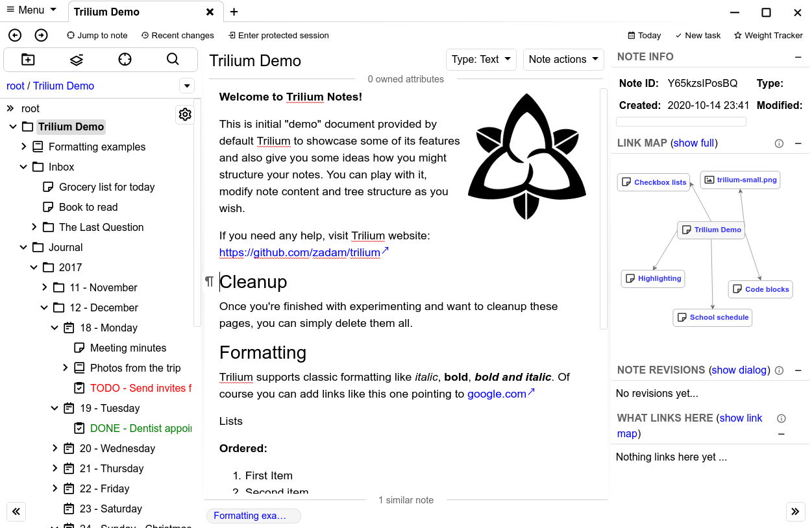Collapse the Inbox folder
The height and width of the screenshot is (528, 812).
pos(23,167)
